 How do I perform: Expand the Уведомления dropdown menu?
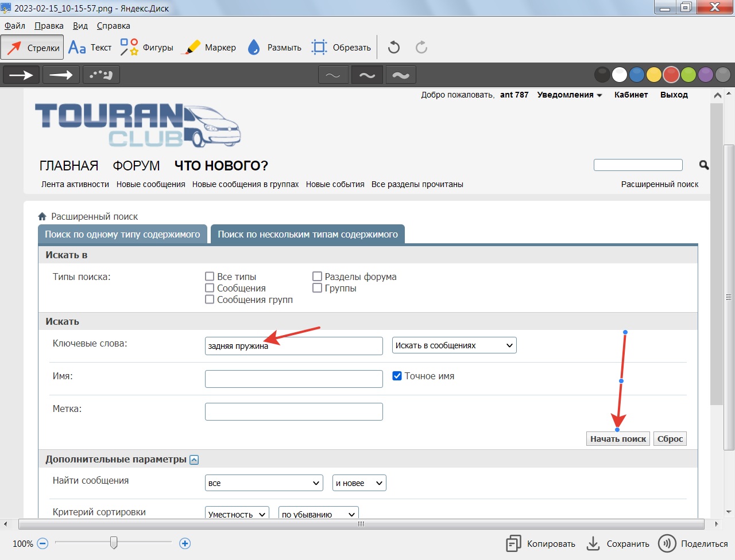[570, 95]
